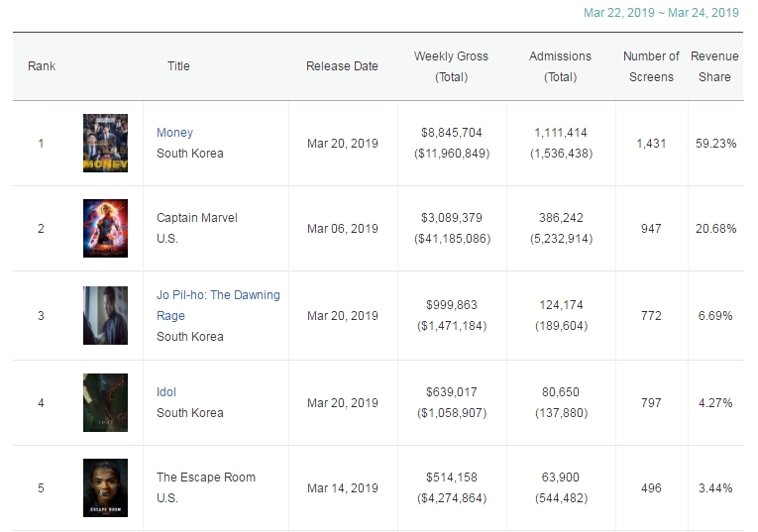Select The Escape Room title text
This screenshot has width=758, height=532.
pos(206,478)
